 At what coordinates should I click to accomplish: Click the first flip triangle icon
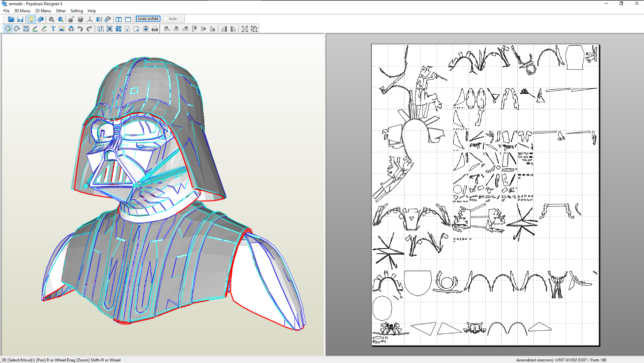(224, 29)
